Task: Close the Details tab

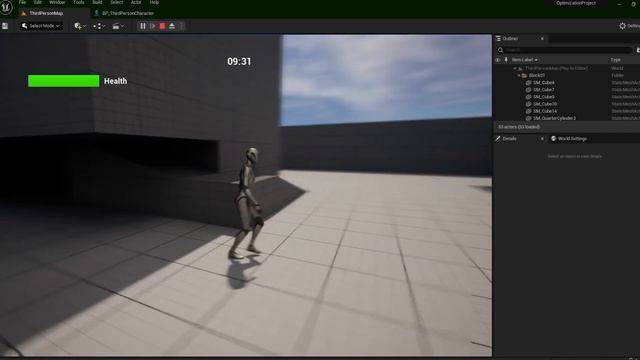Action: pyautogui.click(x=542, y=139)
